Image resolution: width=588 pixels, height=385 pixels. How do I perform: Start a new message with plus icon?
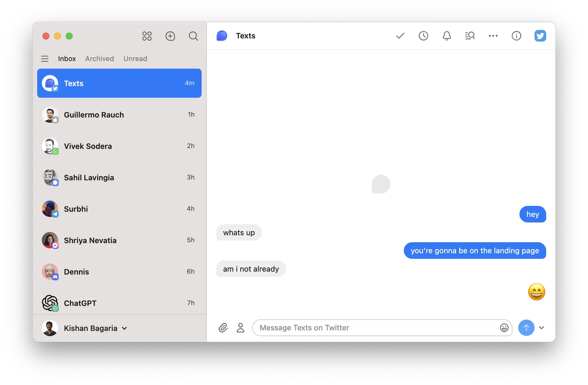coord(170,36)
